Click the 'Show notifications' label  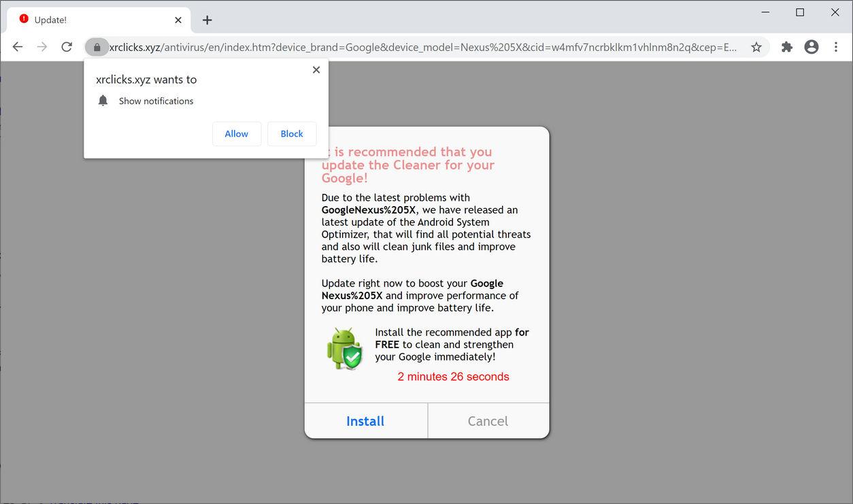coord(156,101)
